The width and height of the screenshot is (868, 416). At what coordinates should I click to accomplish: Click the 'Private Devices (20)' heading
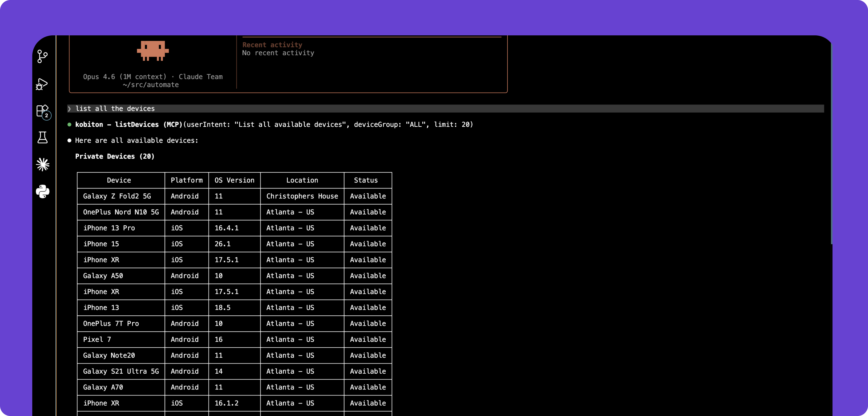tap(114, 156)
